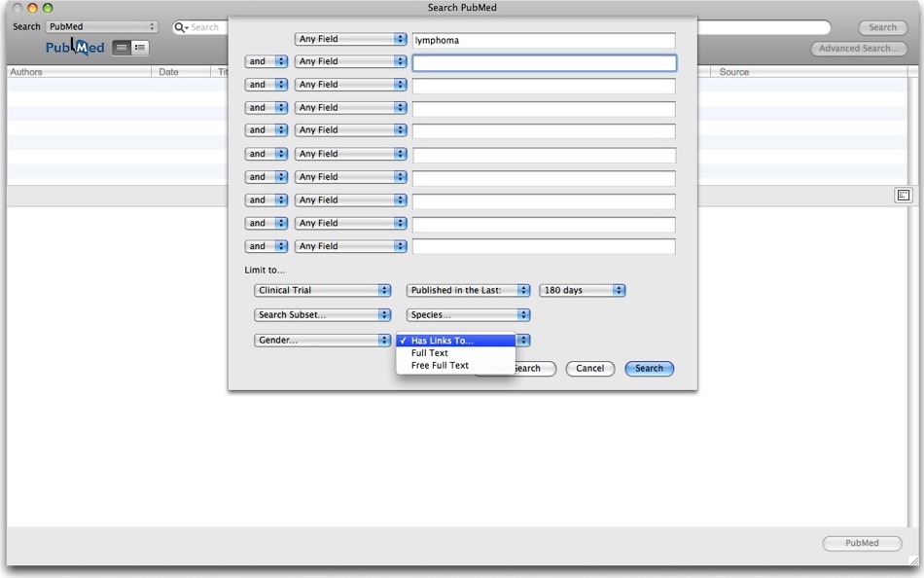Open the Any Field dropdown beside focused field
The image size is (924, 578).
click(x=350, y=61)
